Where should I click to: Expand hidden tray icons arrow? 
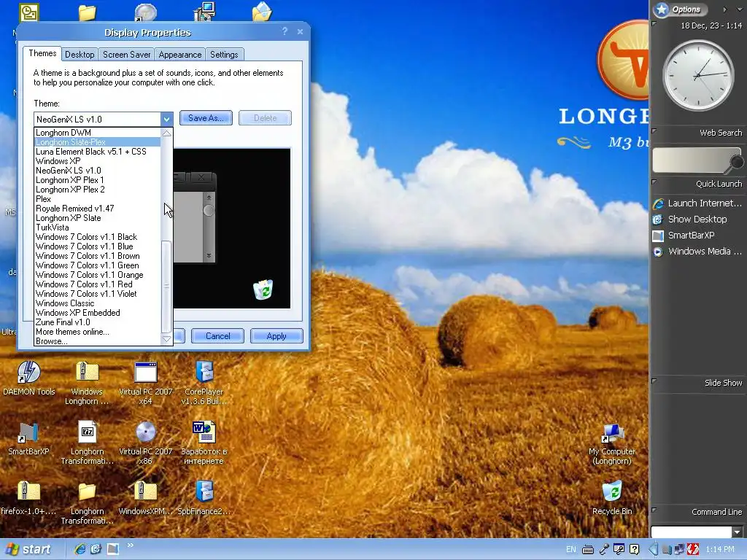[x=654, y=550]
